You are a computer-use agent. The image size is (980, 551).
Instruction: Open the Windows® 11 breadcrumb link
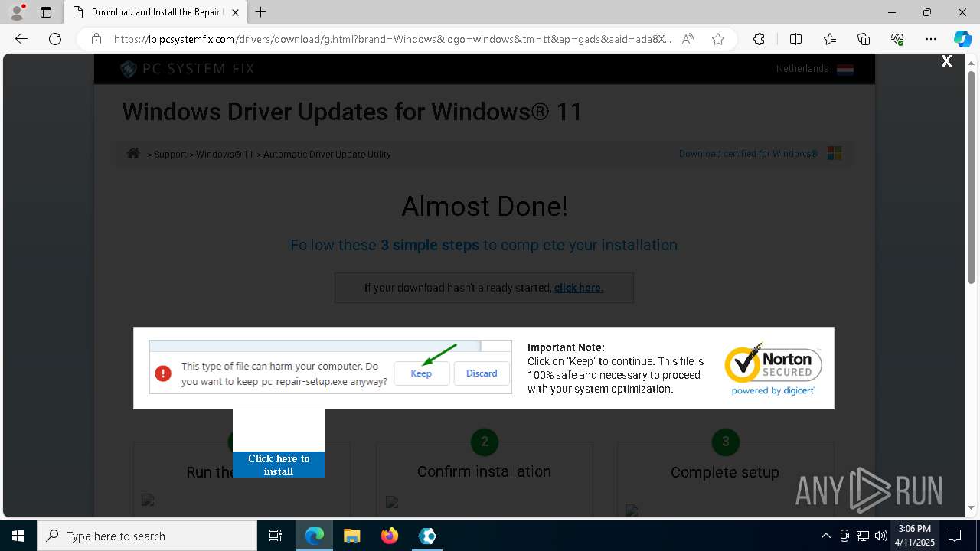(x=224, y=154)
